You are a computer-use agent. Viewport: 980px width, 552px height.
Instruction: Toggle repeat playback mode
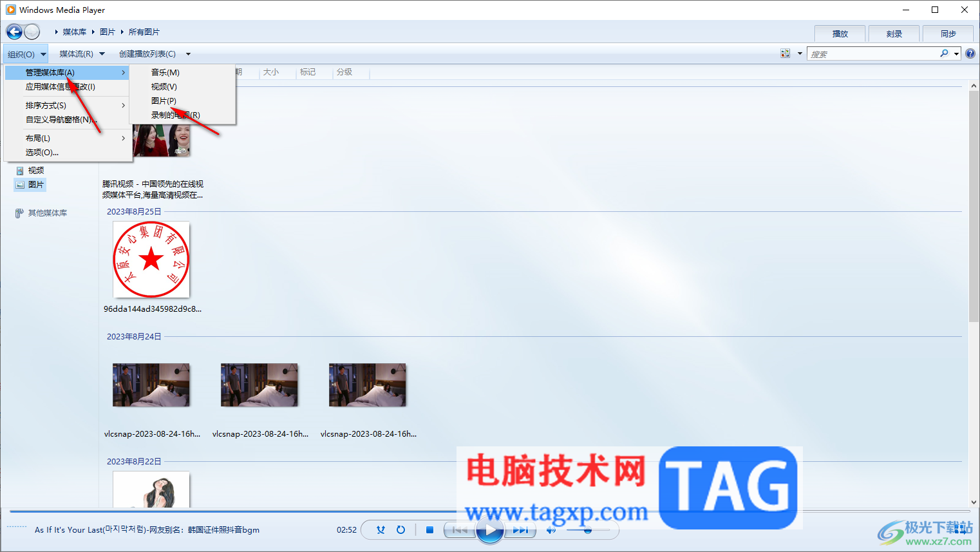coord(400,530)
